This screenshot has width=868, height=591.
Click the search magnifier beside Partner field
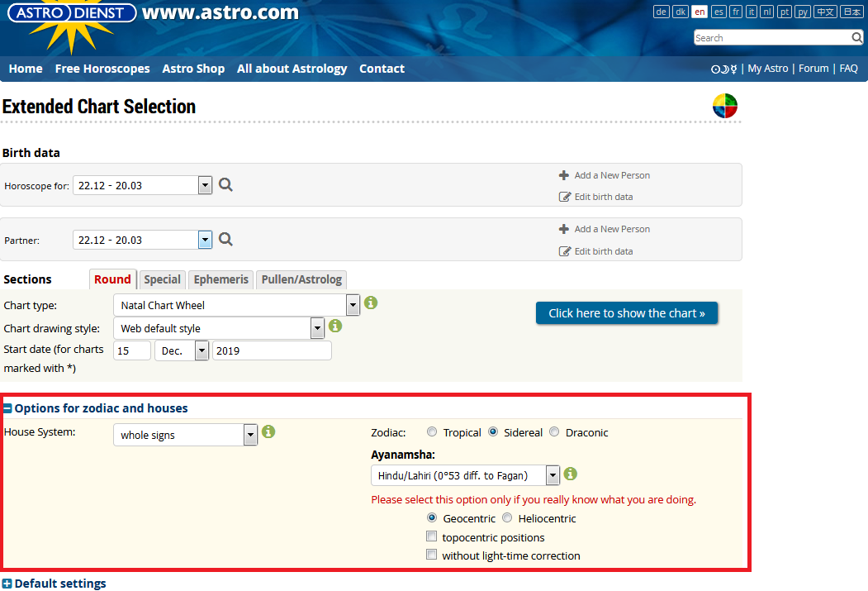[x=225, y=240]
